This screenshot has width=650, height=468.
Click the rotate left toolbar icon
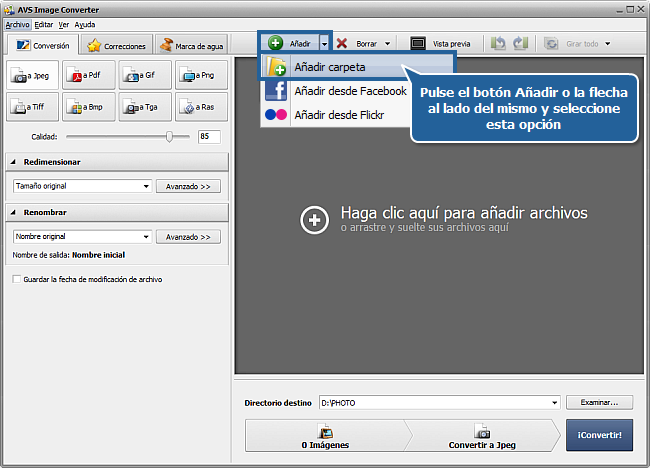[x=498, y=44]
